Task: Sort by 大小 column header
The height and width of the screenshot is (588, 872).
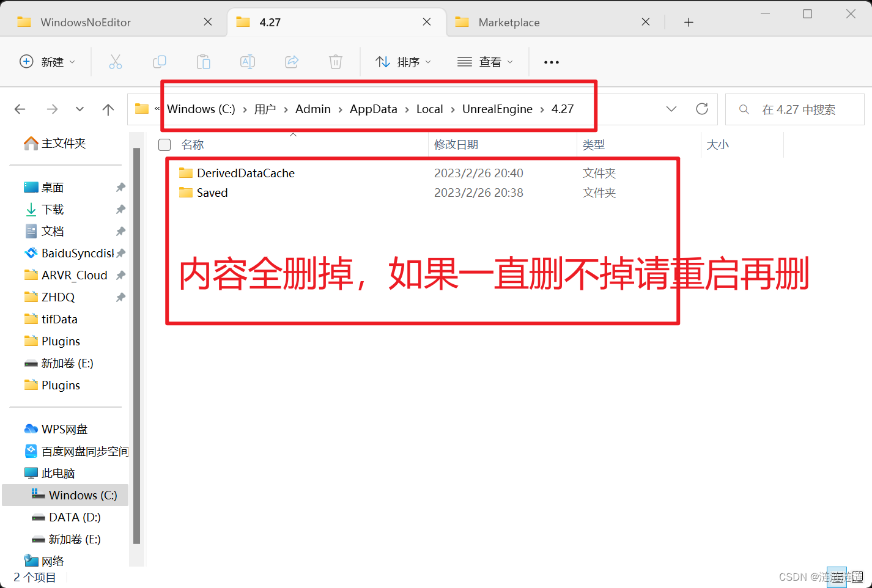Action: (x=718, y=145)
